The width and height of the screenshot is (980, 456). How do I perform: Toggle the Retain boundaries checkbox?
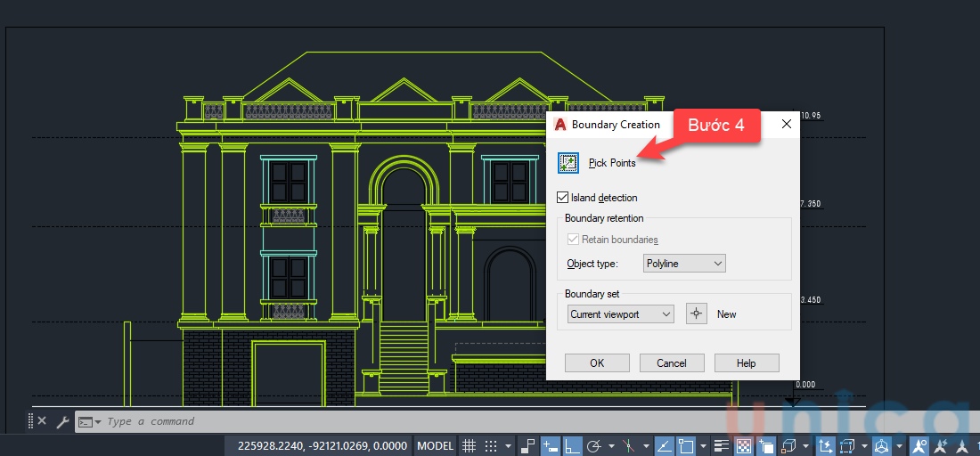(573, 240)
